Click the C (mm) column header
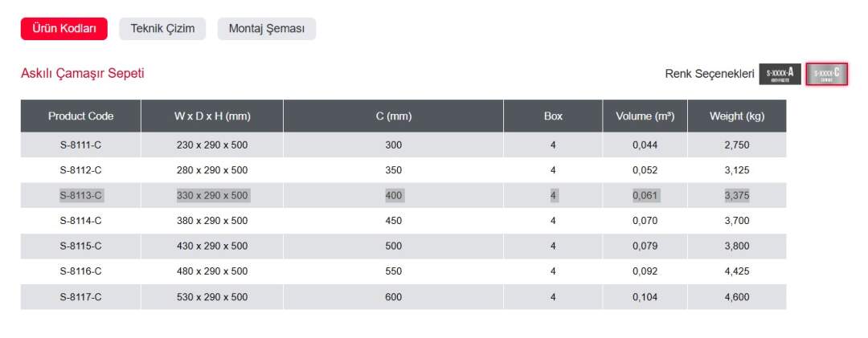 click(394, 116)
